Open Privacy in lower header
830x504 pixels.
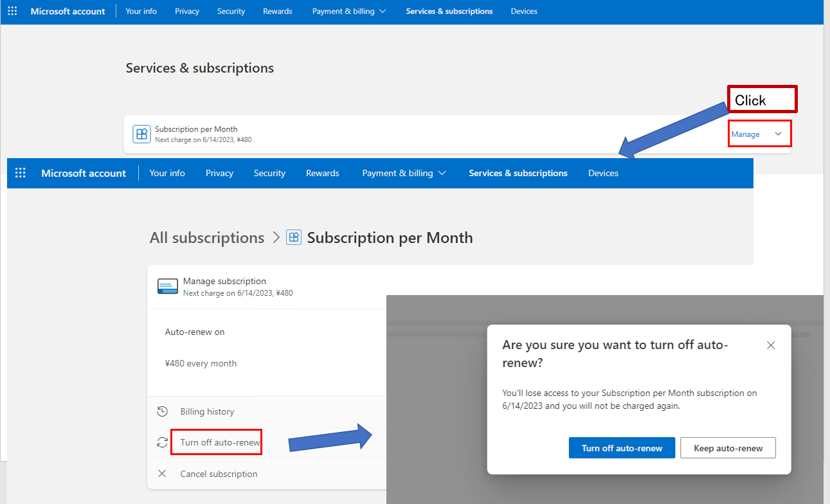pos(219,173)
